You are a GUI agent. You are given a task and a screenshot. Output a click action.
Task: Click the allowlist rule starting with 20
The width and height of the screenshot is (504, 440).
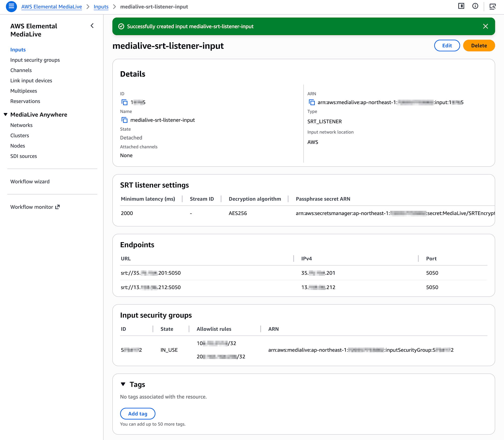221,357
